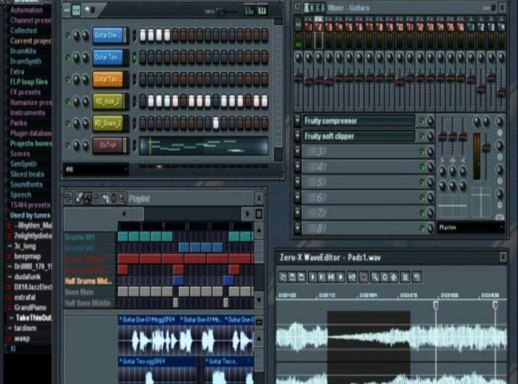Select the first red clip in Playlist's third pattern track

[128, 259]
